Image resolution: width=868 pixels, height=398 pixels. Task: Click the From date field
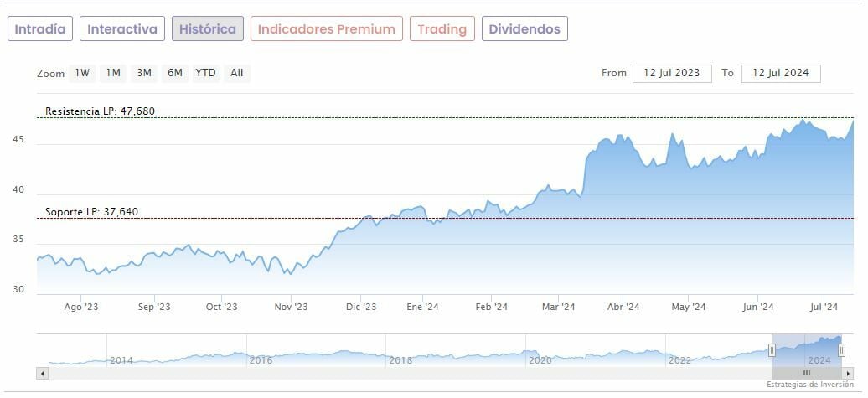click(x=672, y=73)
